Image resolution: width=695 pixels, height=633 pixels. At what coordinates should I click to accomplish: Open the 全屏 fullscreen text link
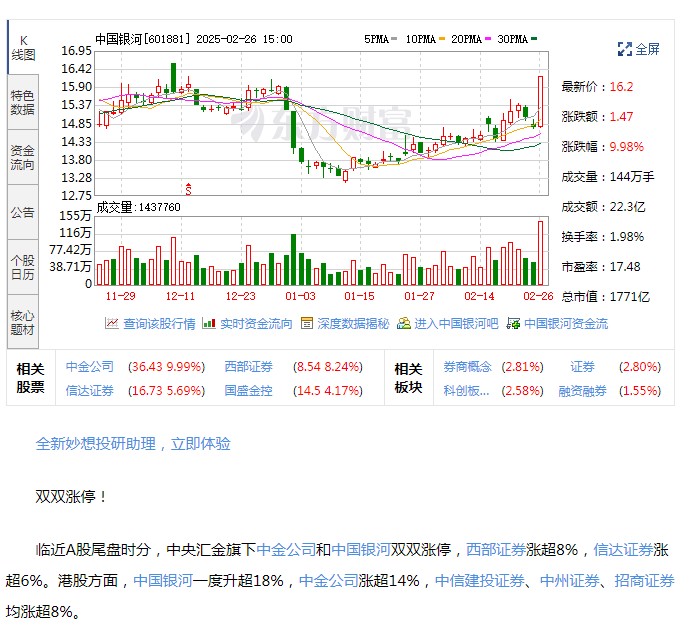(648, 49)
